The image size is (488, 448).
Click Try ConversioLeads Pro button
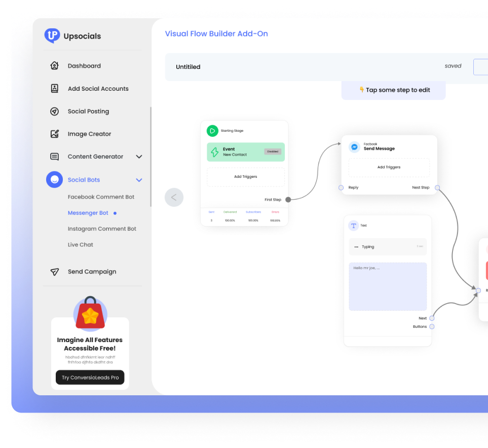(90, 378)
